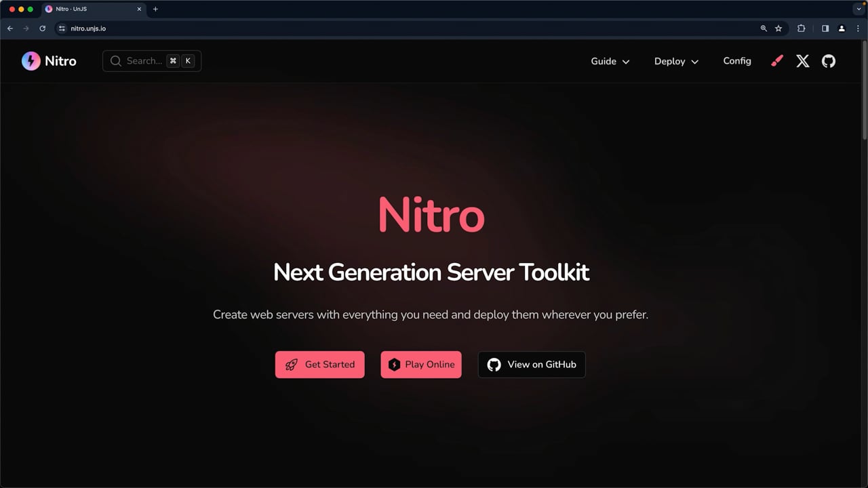Bookmark this page with star icon

(778, 28)
